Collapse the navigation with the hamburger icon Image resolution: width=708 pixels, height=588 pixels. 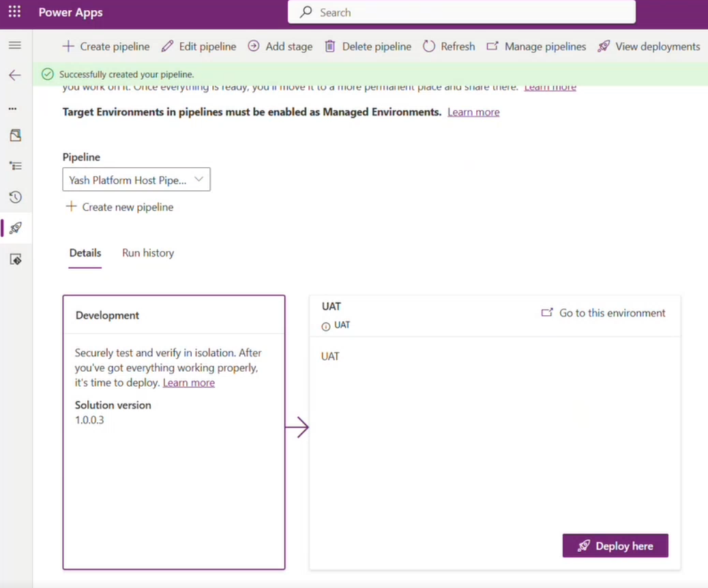pos(15,45)
